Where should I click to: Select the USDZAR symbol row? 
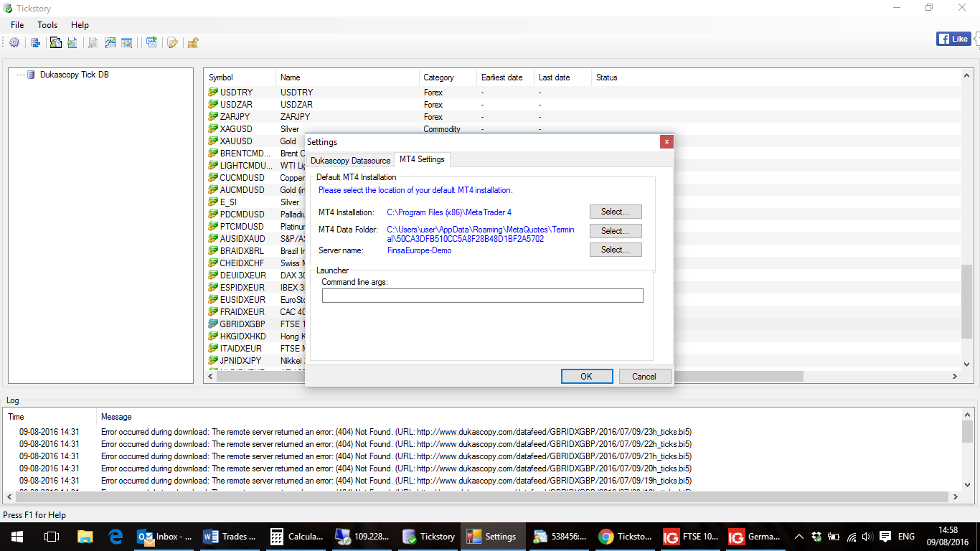tap(583, 105)
